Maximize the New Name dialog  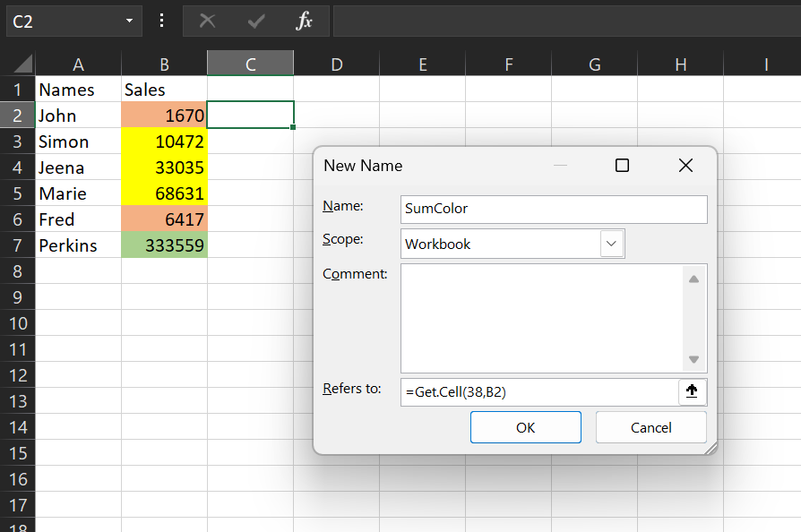(x=622, y=166)
